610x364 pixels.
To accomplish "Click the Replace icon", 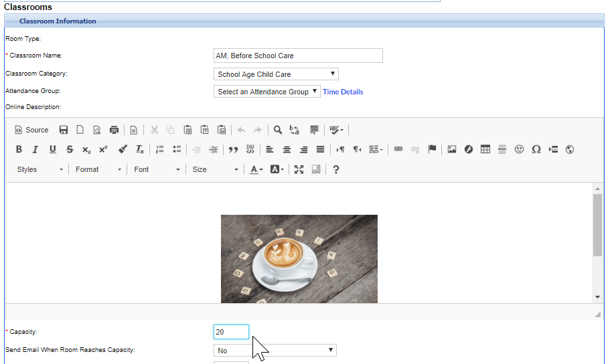I will pos(295,130).
